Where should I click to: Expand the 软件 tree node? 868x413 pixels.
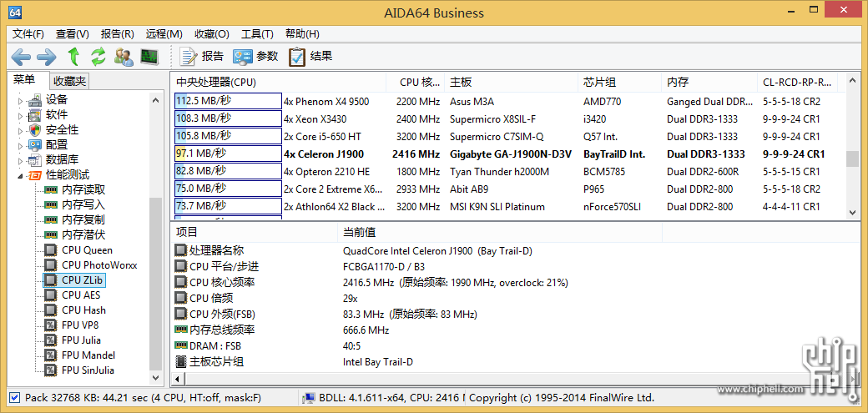[21, 116]
